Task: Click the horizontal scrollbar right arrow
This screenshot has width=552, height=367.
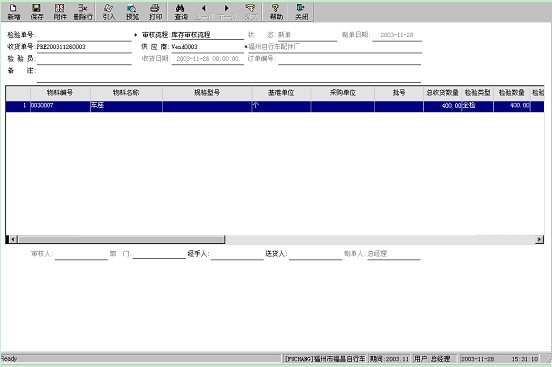Action: (539, 240)
